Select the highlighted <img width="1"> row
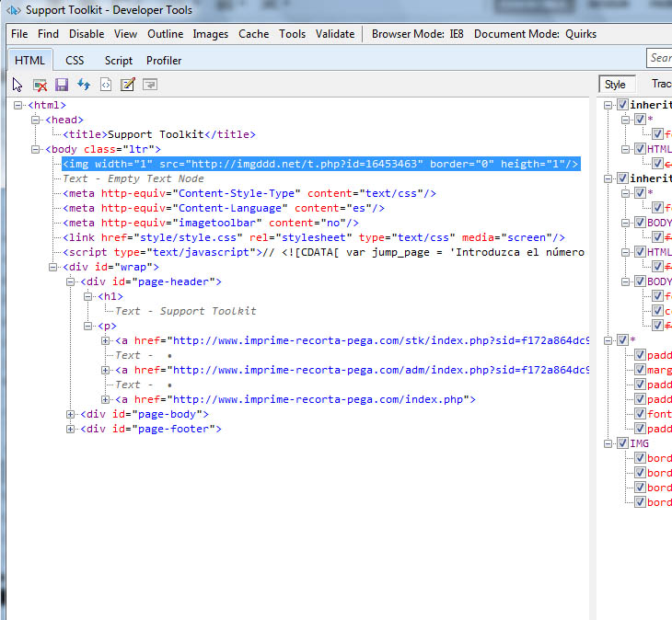This screenshot has height=620, width=672. [321, 164]
